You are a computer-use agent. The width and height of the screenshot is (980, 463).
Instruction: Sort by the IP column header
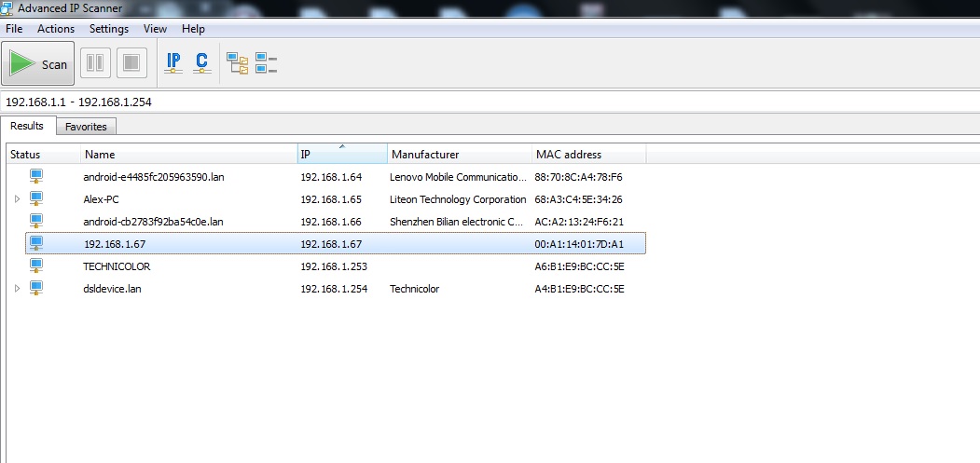click(342, 155)
